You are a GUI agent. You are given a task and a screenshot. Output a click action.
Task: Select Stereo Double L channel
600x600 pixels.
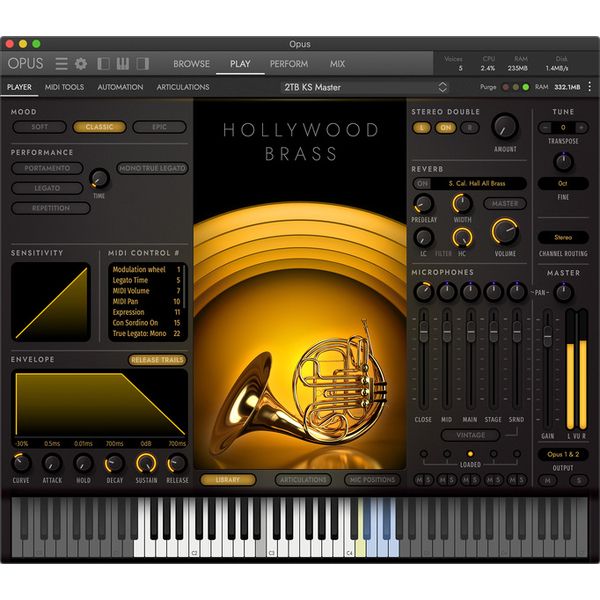point(422,127)
